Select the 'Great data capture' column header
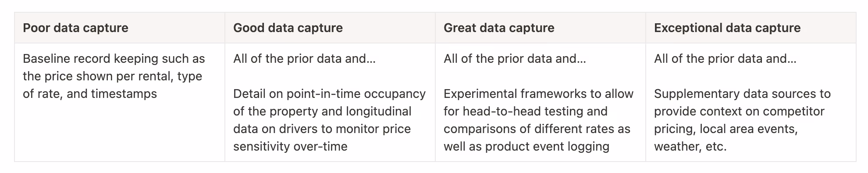 tap(499, 28)
